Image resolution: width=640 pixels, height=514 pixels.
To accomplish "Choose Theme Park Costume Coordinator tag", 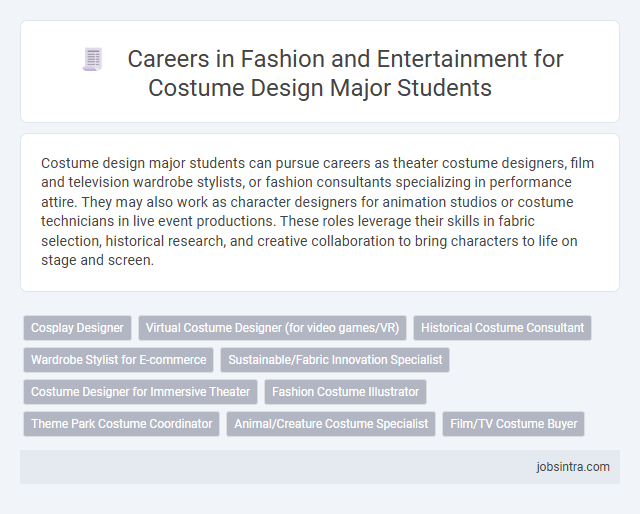I will [122, 424].
